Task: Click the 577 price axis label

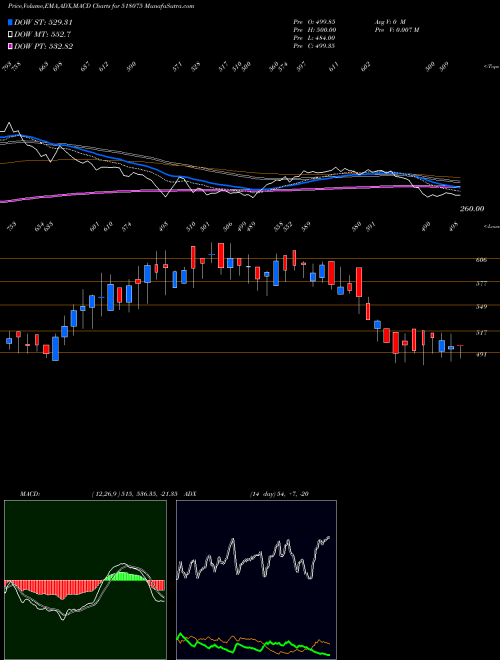Action: tap(481, 284)
